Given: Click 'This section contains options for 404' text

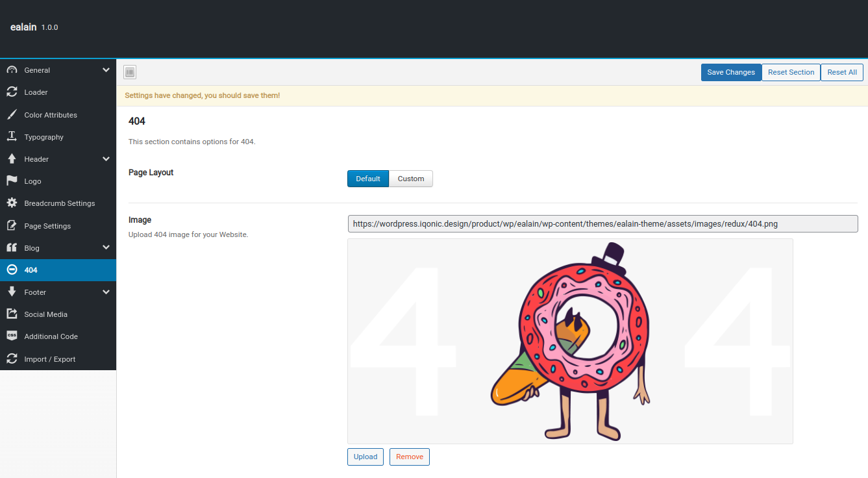Looking at the screenshot, I should coord(192,142).
